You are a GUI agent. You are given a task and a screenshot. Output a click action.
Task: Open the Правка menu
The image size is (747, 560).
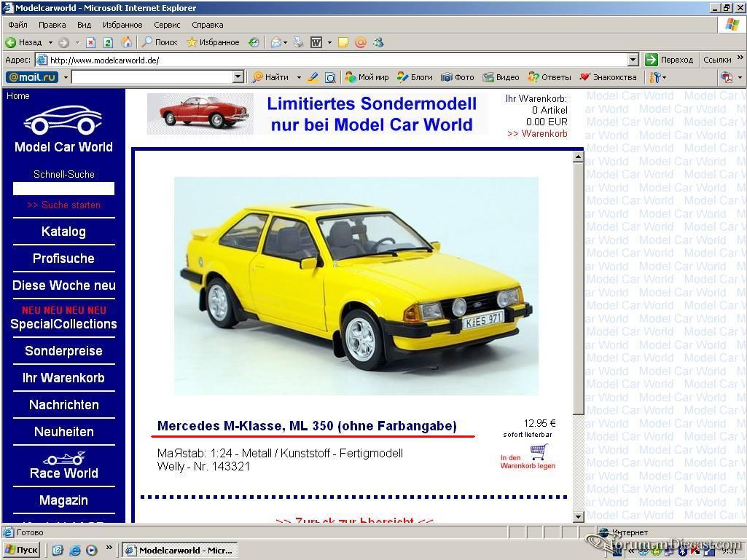(x=52, y=25)
